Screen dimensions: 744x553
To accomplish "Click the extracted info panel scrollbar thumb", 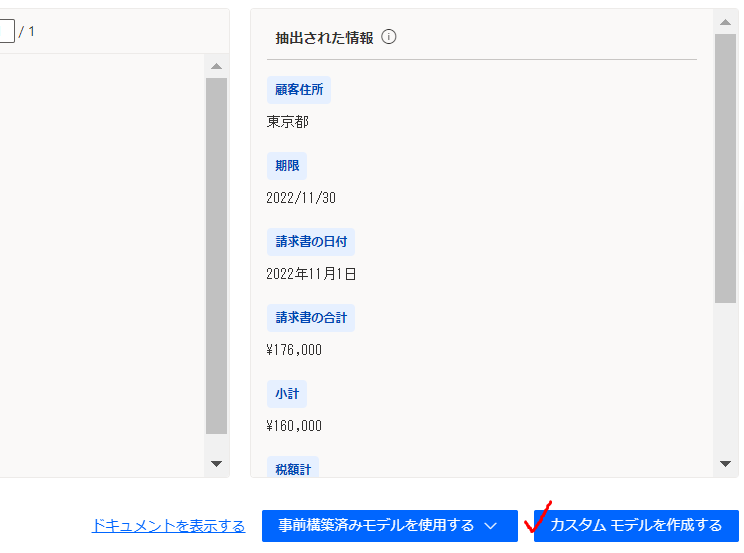I will click(x=726, y=168).
